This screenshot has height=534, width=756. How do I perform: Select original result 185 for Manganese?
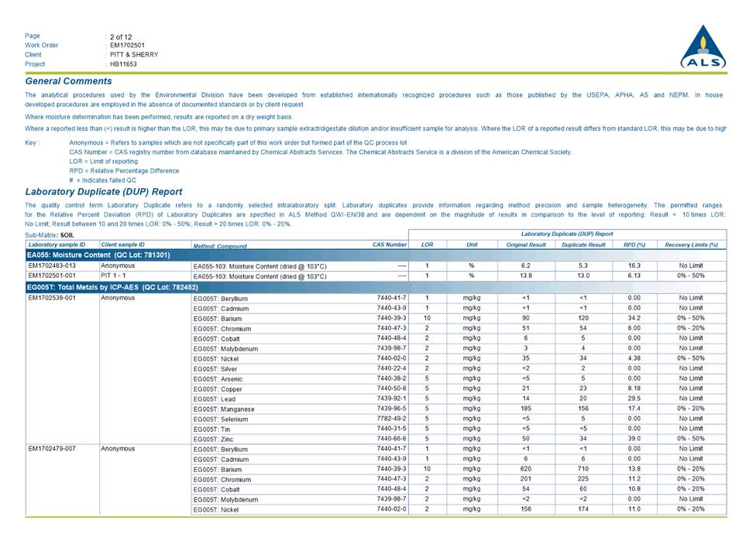tap(525, 409)
